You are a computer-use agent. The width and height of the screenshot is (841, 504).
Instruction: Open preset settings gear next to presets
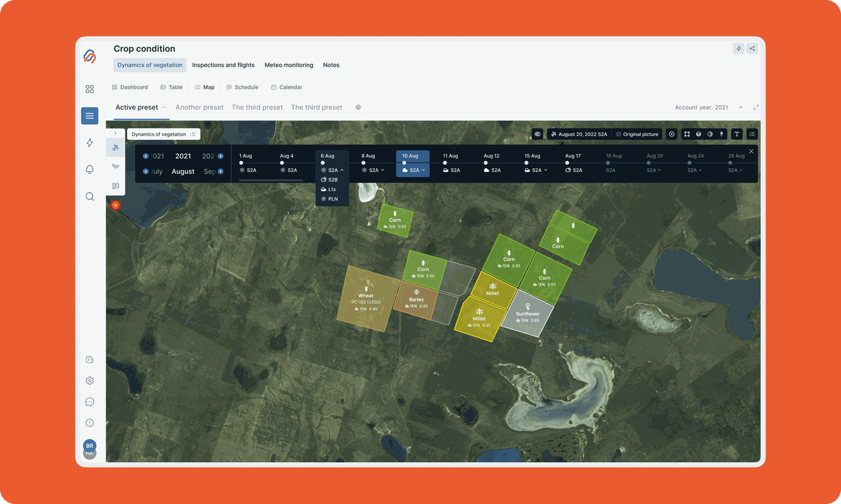coord(358,107)
